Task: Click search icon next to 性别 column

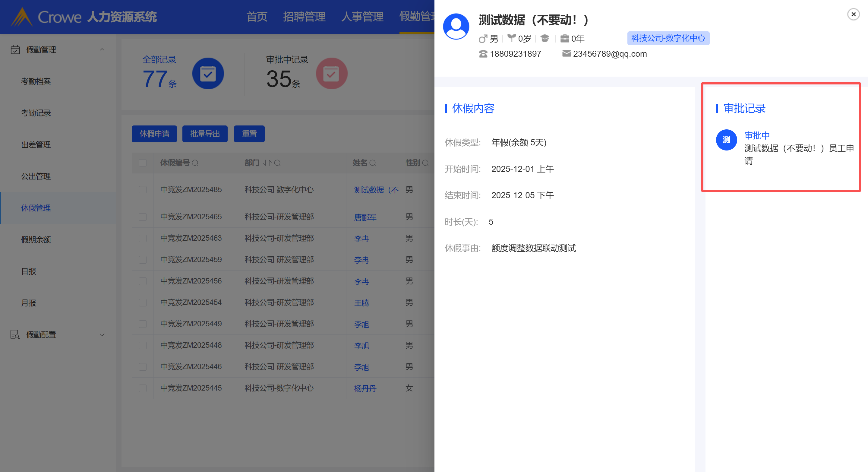Action: point(425,163)
